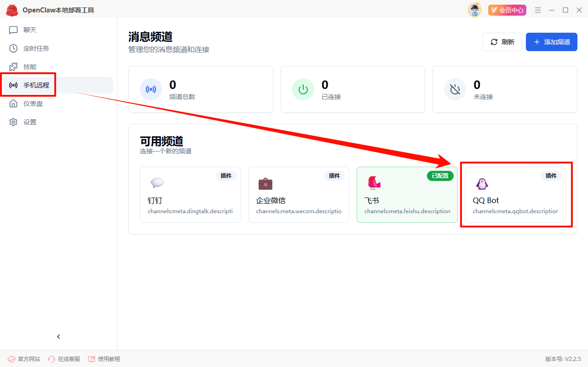Viewport: 588px width, 367px height.
Task: Open 设置 settings page
Action: point(29,122)
